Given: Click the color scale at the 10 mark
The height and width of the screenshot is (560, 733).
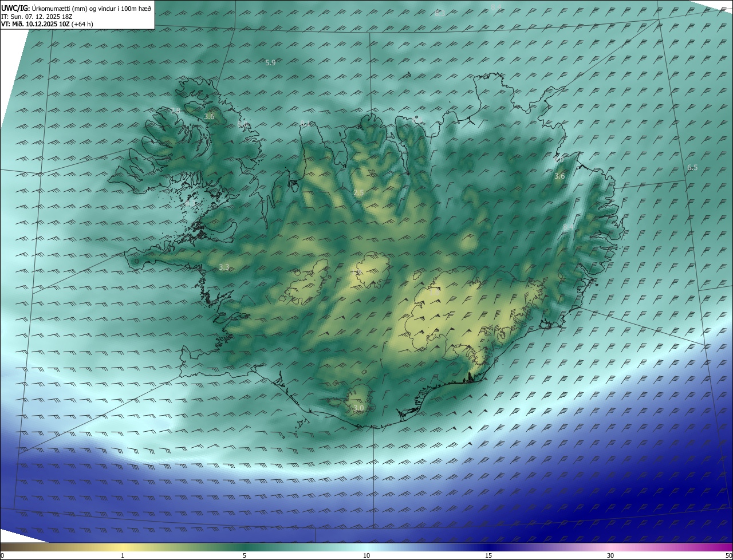Looking at the screenshot, I should tap(366, 555).
